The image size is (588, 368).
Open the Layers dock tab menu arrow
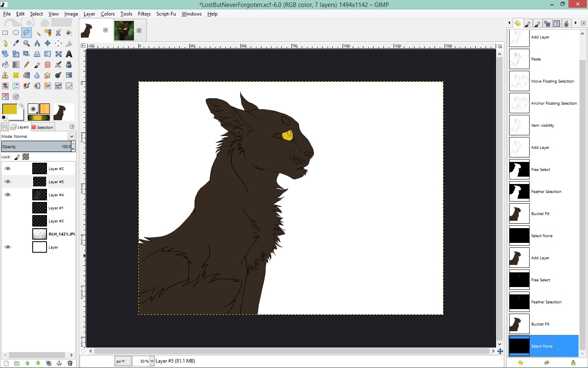click(72, 127)
